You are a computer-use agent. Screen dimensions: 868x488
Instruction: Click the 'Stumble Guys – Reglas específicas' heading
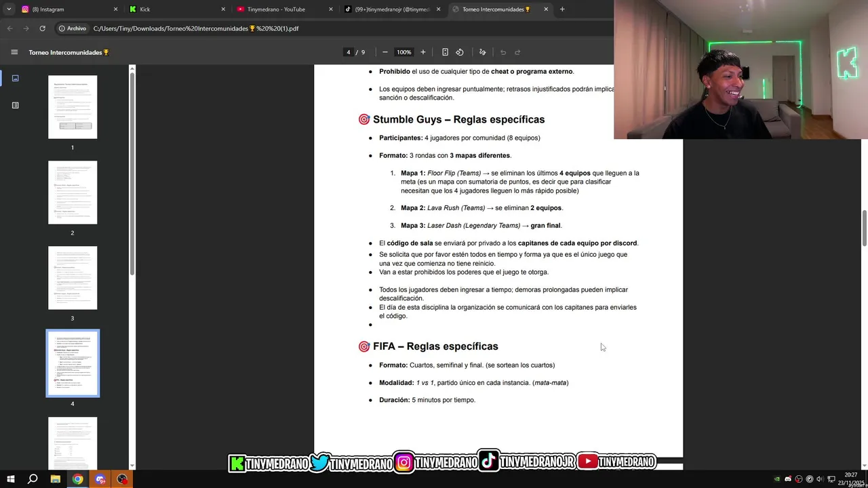click(x=458, y=119)
